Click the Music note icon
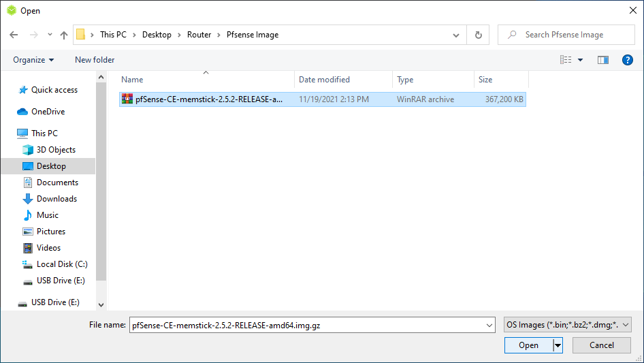Screen dimensions: 644x363 28,215
